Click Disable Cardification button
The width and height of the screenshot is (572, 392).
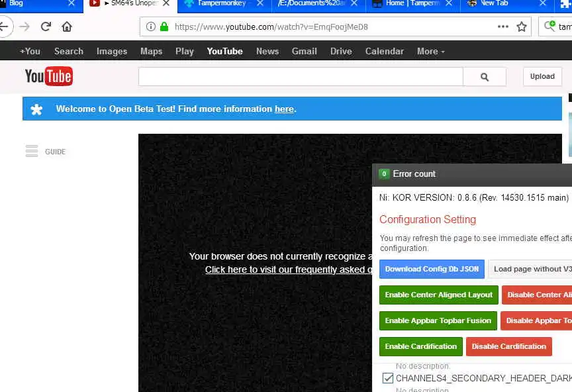tap(509, 347)
